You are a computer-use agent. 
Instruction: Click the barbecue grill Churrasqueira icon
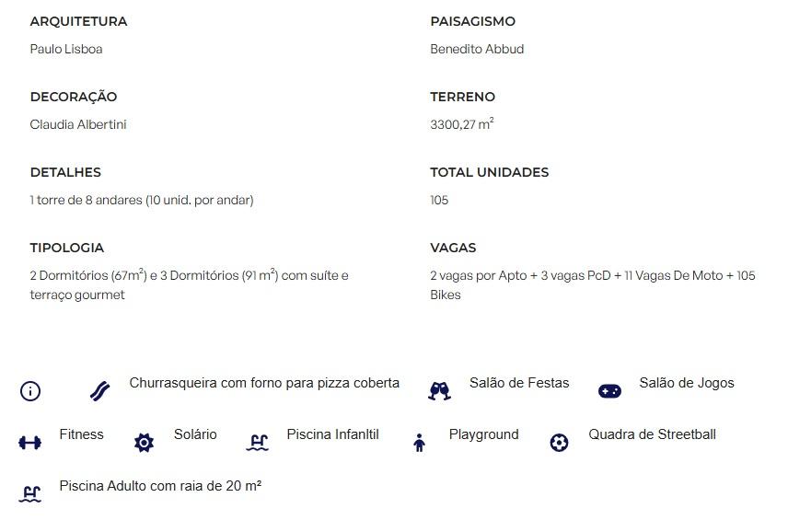pyautogui.click(x=100, y=391)
